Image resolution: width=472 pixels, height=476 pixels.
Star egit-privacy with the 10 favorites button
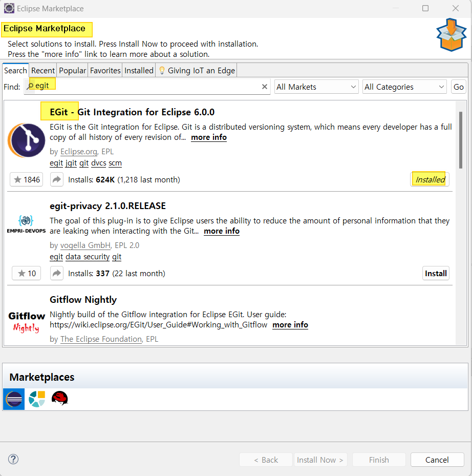pos(27,273)
